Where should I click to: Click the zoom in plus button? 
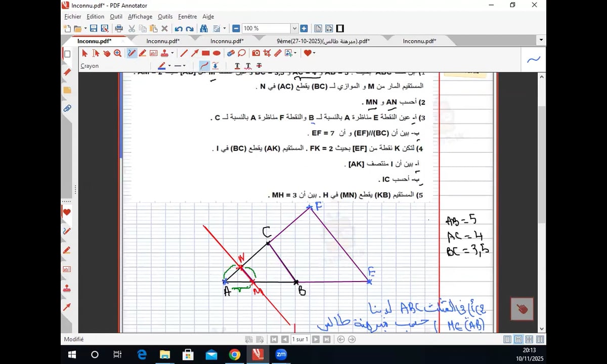[304, 29]
